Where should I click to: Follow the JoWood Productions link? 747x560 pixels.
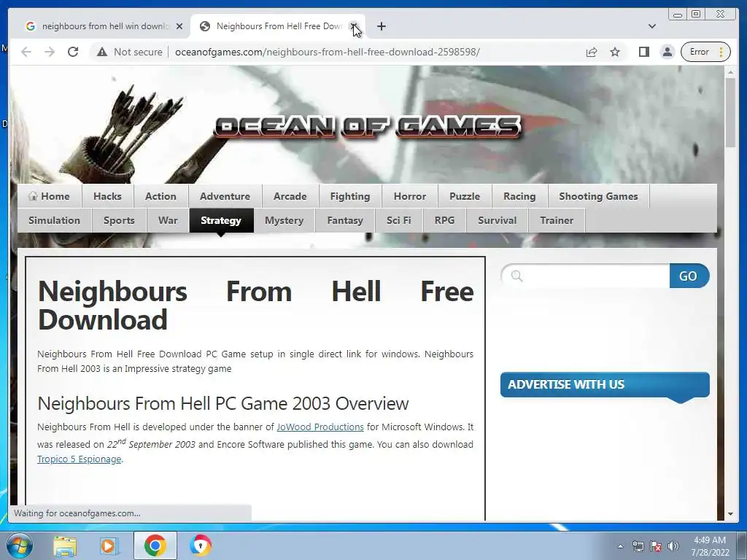coord(320,427)
